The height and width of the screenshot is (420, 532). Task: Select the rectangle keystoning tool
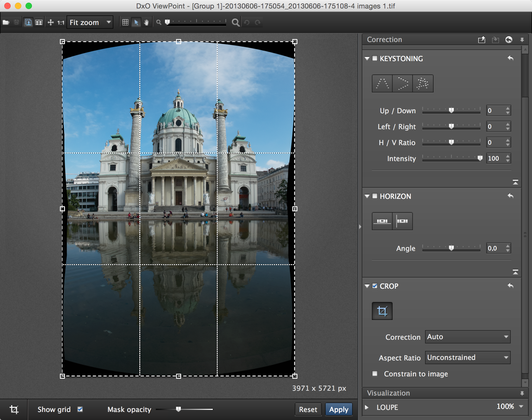(x=423, y=83)
